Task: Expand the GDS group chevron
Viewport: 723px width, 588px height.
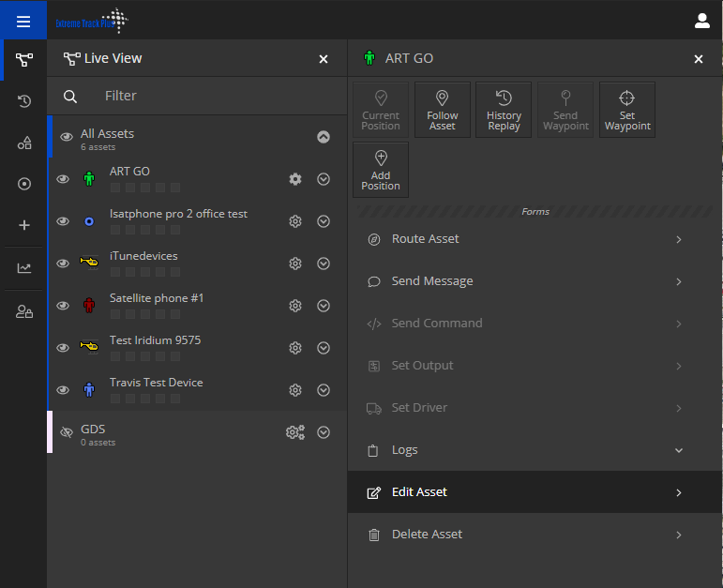Action: [324, 432]
